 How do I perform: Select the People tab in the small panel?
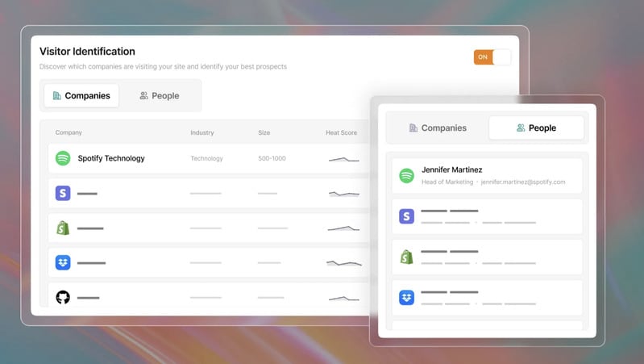pos(537,128)
